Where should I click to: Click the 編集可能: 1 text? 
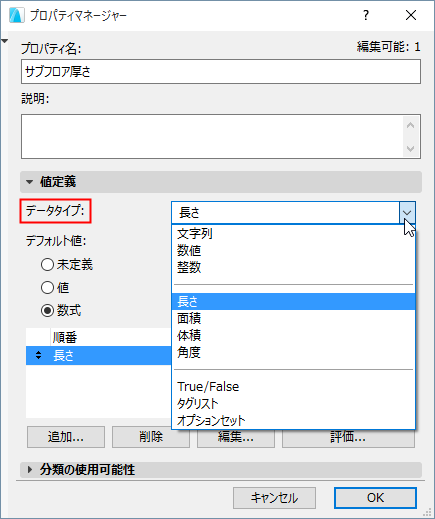click(389, 47)
